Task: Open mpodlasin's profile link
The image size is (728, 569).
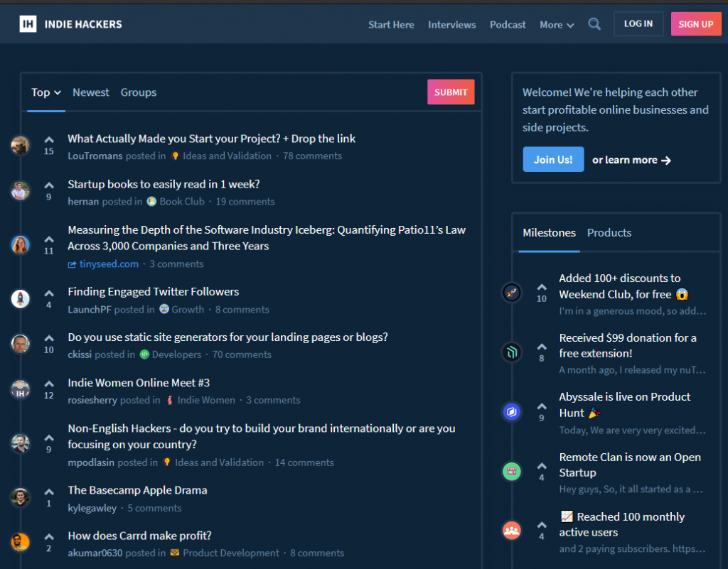Action: click(91, 462)
